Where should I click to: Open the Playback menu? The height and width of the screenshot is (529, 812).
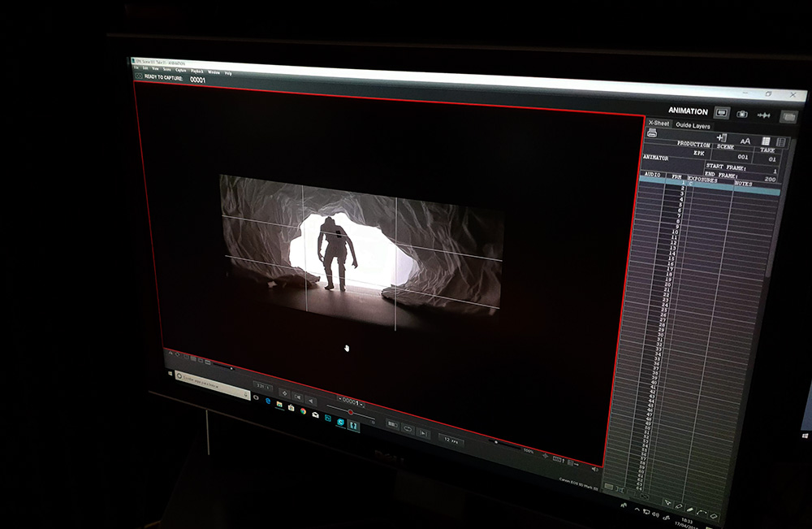click(197, 71)
